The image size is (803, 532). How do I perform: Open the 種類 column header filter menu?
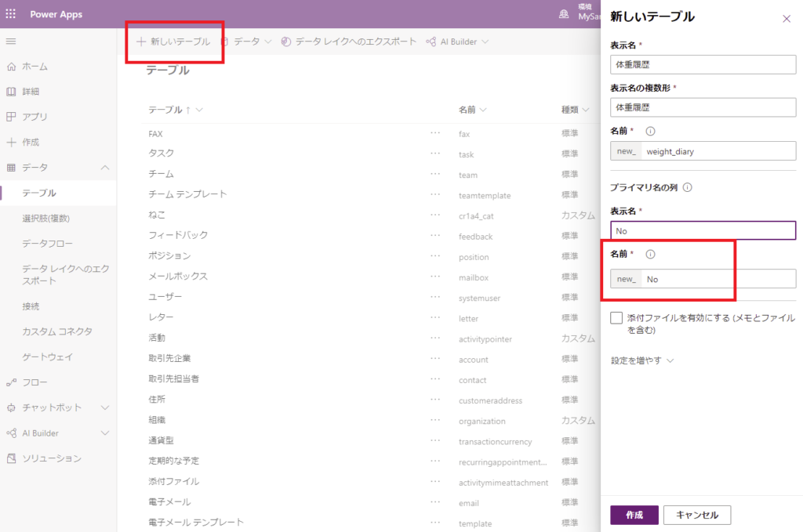(x=575, y=110)
